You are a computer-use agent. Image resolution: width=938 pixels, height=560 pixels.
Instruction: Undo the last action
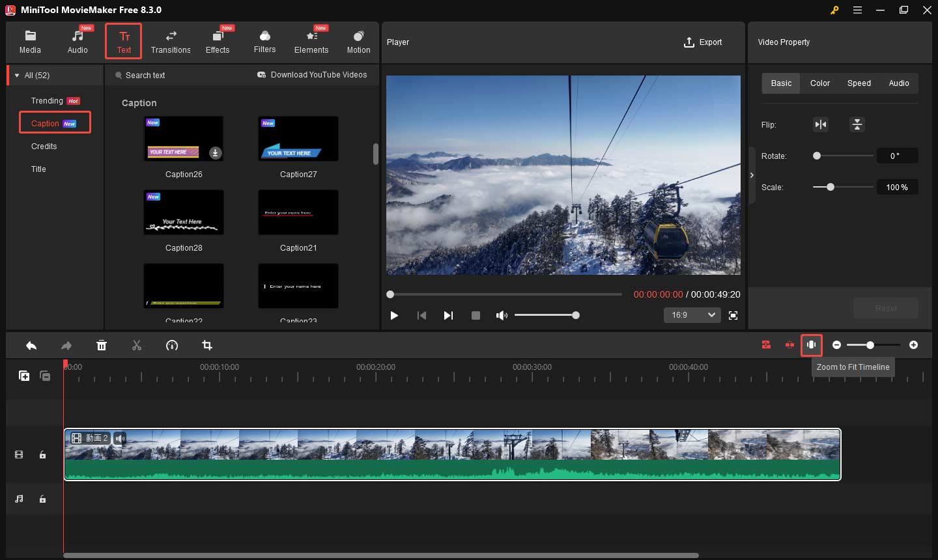[31, 345]
